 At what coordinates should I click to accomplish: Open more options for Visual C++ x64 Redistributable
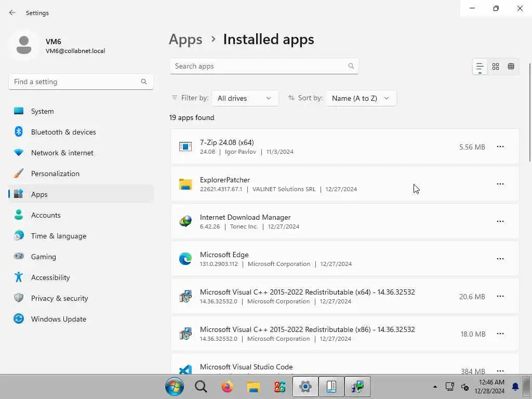[x=500, y=297]
